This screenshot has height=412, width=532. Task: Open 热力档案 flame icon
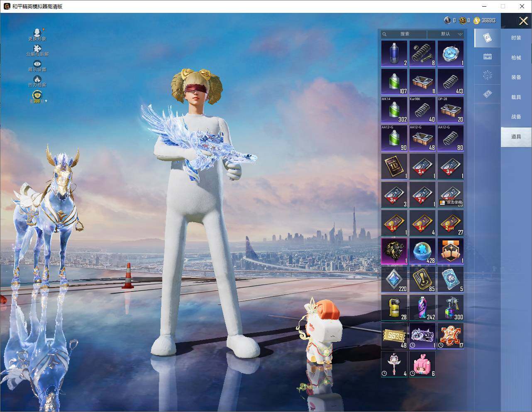pyautogui.click(x=37, y=81)
